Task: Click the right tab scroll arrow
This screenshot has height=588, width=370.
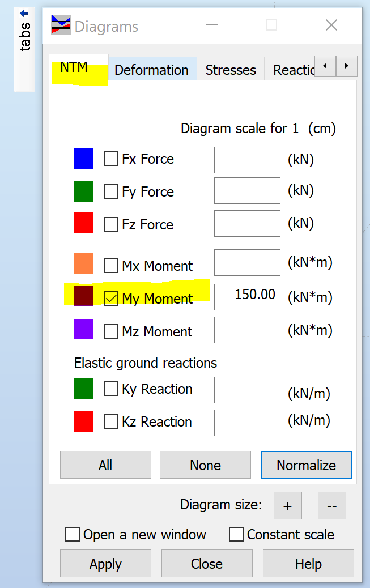Action: [346, 66]
